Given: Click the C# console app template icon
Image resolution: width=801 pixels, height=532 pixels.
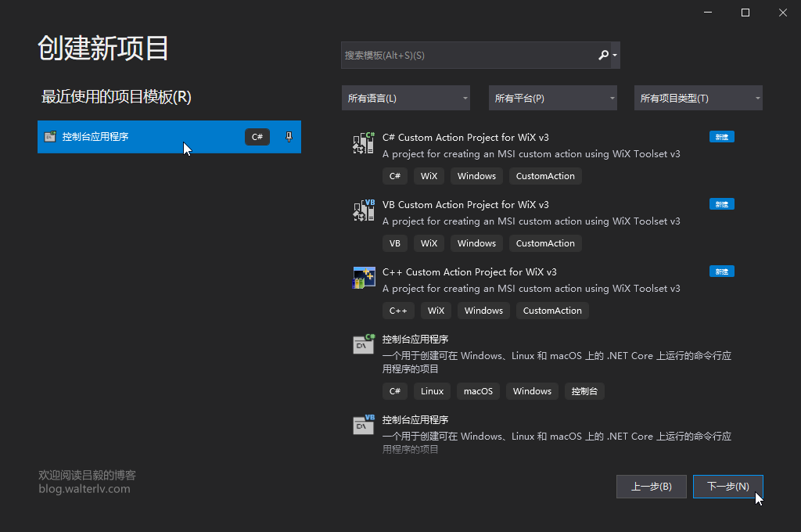Looking at the screenshot, I should [364, 344].
